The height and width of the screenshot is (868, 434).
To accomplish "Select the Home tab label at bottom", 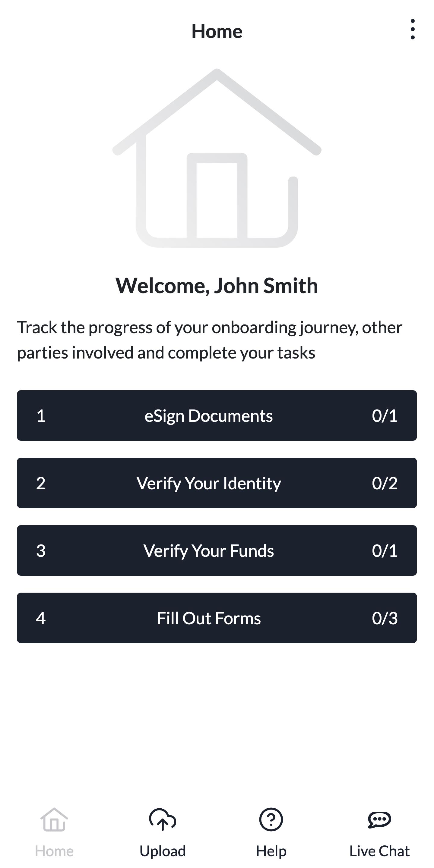I will (54, 851).
